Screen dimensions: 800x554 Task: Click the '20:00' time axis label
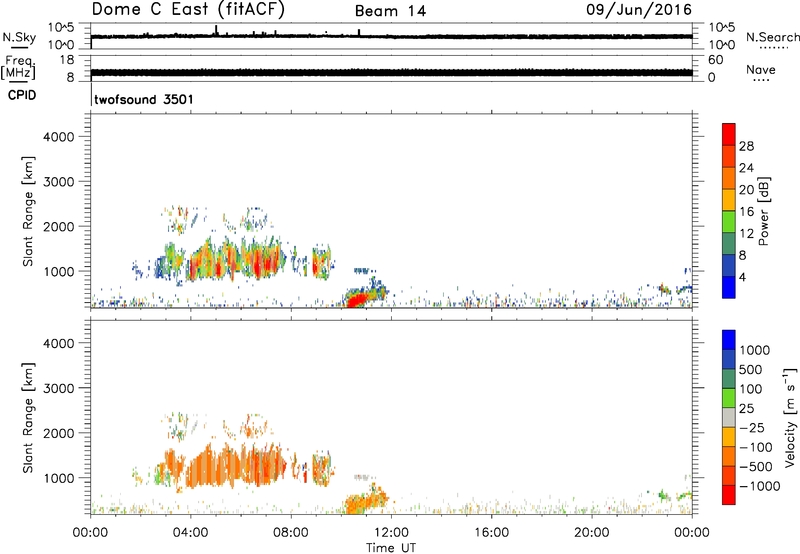(x=592, y=533)
